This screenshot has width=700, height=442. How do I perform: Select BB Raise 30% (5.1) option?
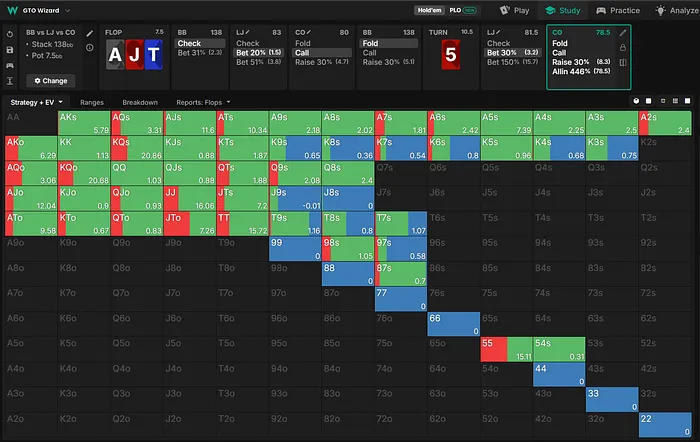389,62
